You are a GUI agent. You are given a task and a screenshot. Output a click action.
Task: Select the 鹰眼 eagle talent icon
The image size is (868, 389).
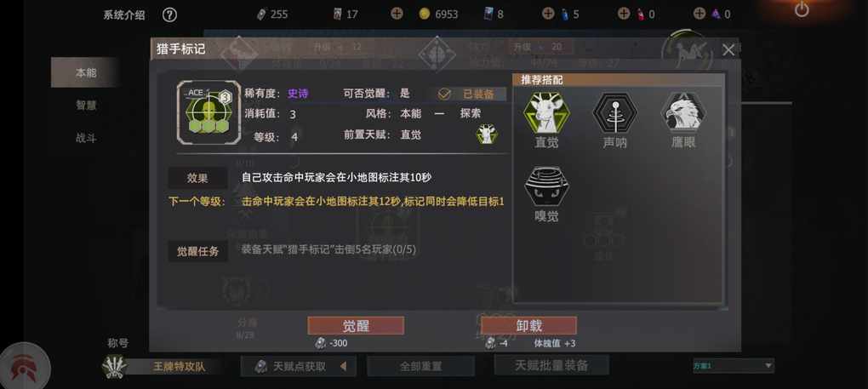683,112
